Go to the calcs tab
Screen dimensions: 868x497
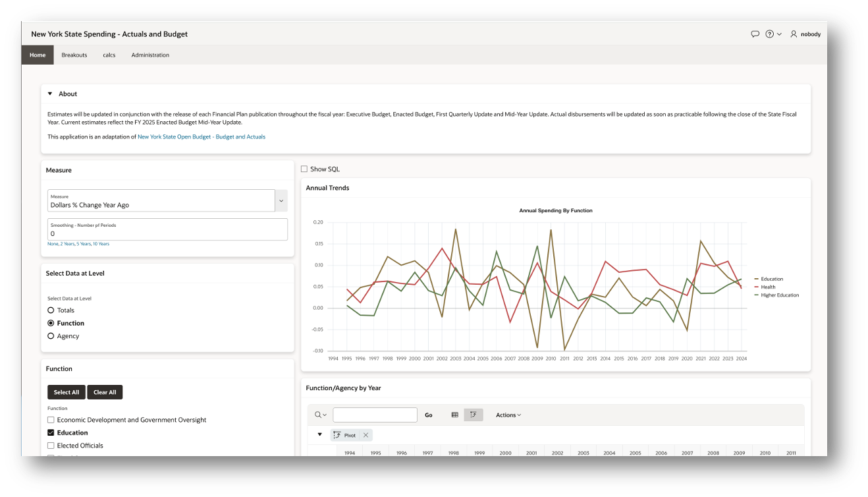[x=109, y=55]
